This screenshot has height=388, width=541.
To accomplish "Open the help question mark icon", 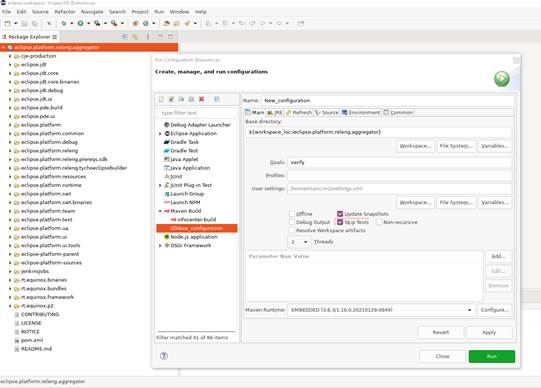I will [164, 356].
